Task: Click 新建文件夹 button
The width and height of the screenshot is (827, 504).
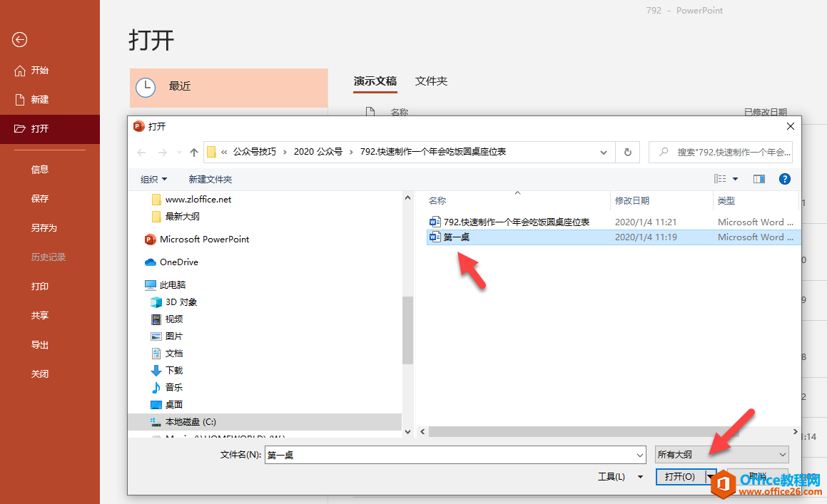Action: (x=210, y=179)
